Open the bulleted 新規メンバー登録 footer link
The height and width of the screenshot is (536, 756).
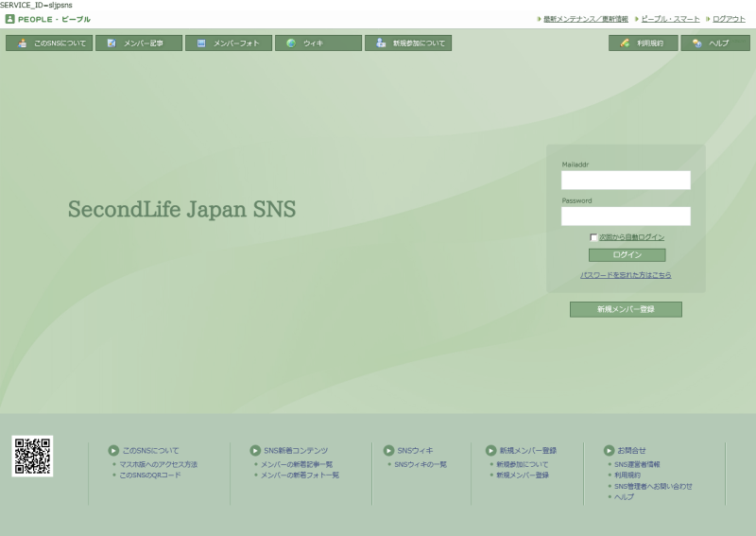click(523, 475)
